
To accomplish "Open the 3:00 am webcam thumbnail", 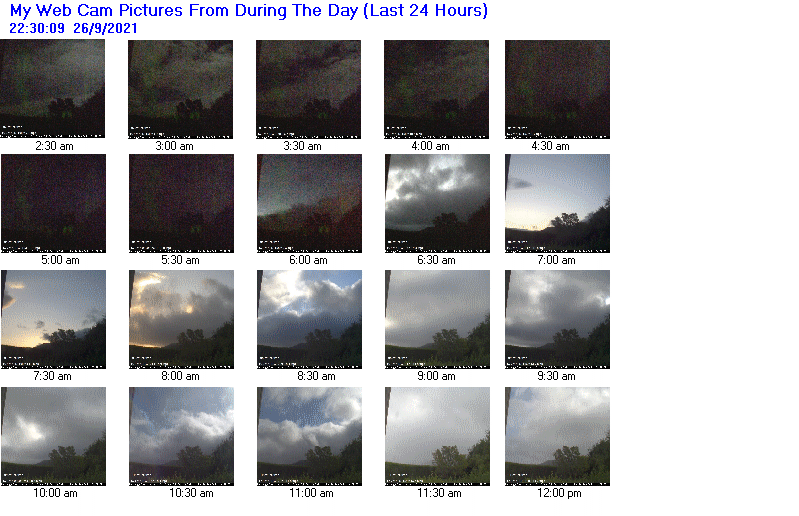I will [180, 89].
